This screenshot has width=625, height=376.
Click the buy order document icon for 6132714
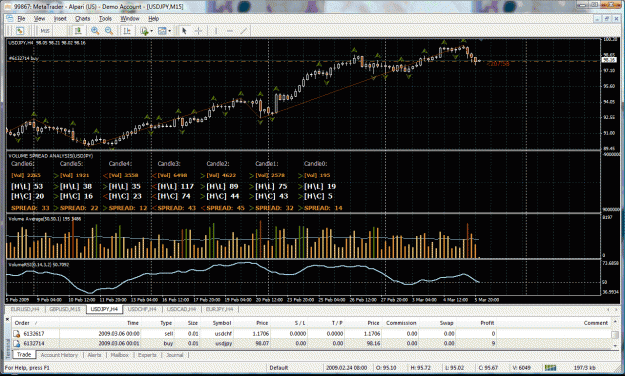[17, 343]
